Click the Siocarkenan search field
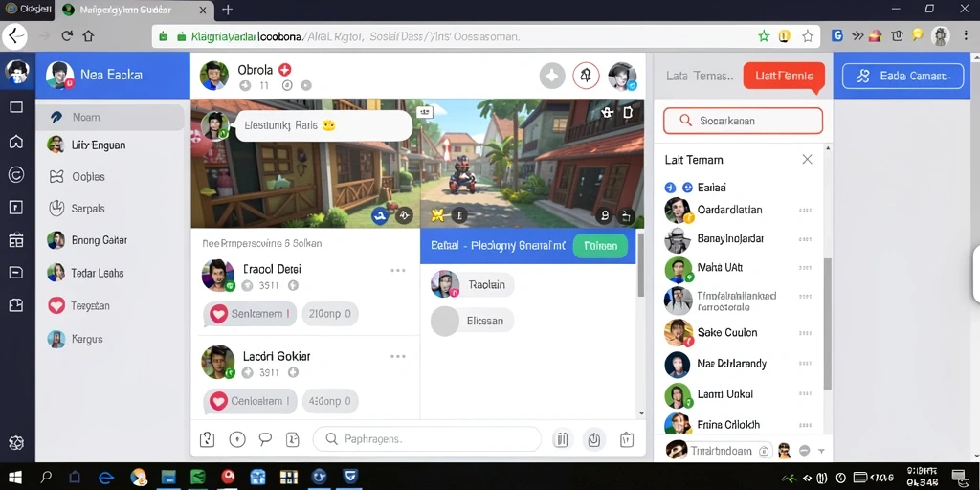Image resolution: width=980 pixels, height=490 pixels. coord(743,121)
